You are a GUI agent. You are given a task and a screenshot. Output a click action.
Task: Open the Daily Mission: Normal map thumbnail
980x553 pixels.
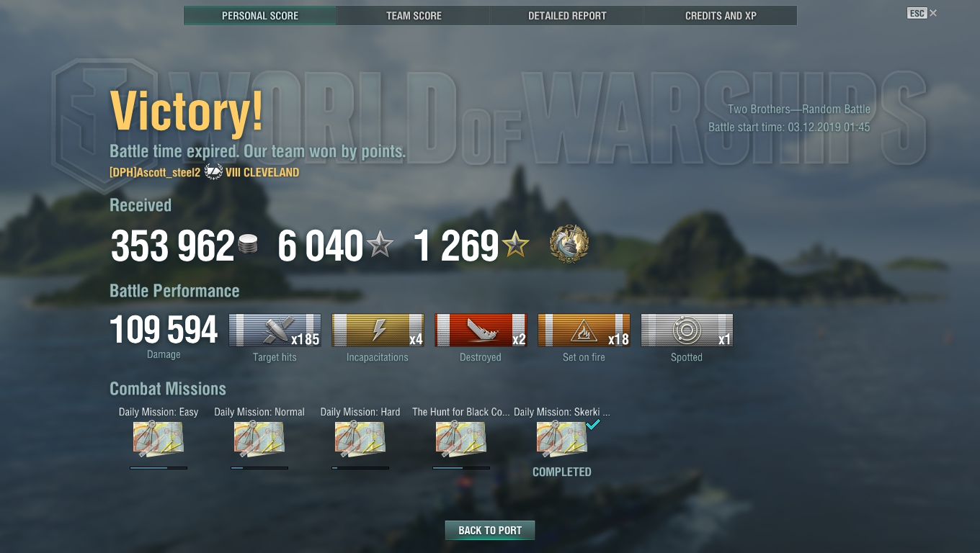pos(259,439)
